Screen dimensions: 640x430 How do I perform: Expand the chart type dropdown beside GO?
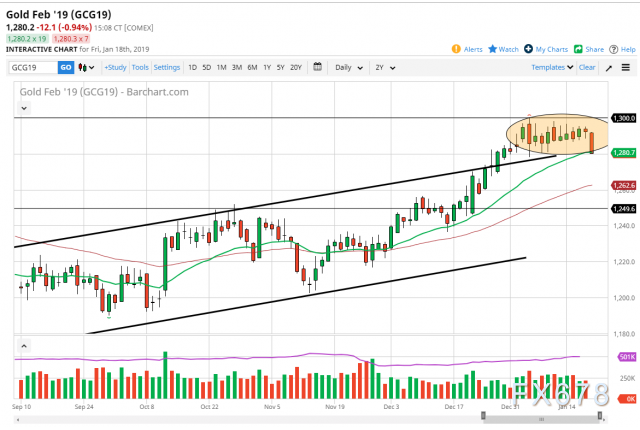pyautogui.click(x=89, y=67)
